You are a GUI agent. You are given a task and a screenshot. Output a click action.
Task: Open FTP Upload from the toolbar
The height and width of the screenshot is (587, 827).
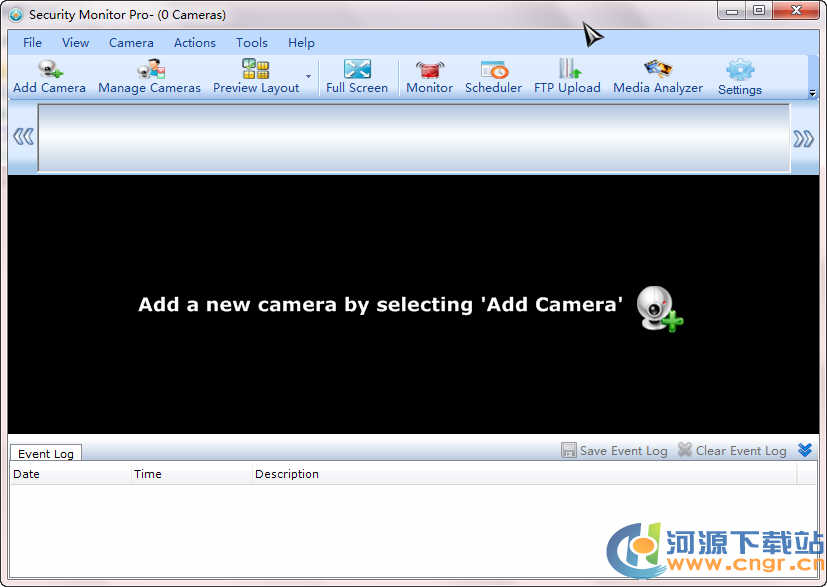[x=567, y=77]
